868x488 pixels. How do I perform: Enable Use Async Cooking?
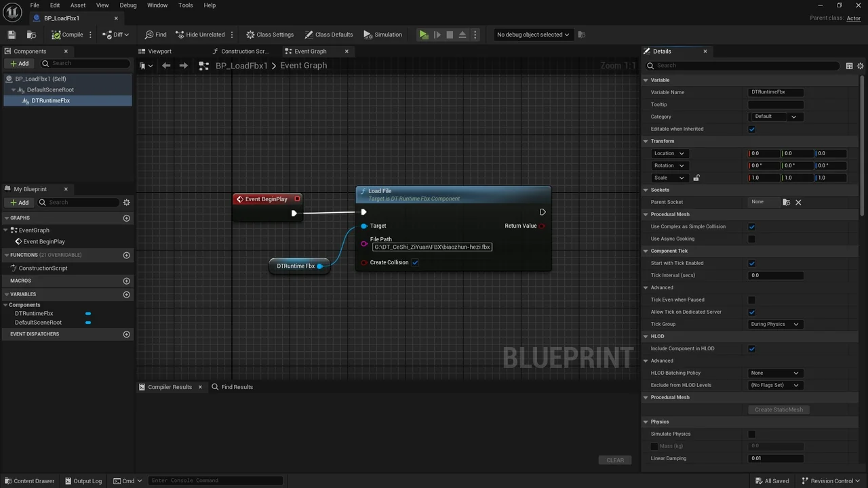point(751,239)
